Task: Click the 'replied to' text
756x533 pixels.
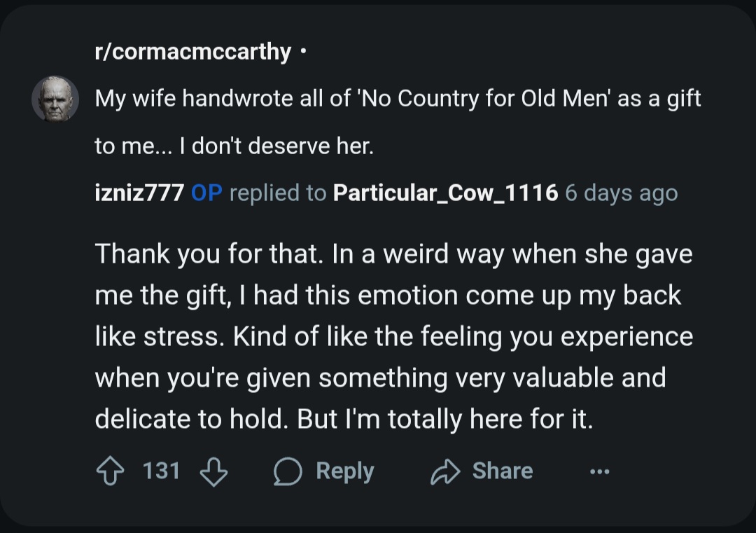Action: (277, 193)
